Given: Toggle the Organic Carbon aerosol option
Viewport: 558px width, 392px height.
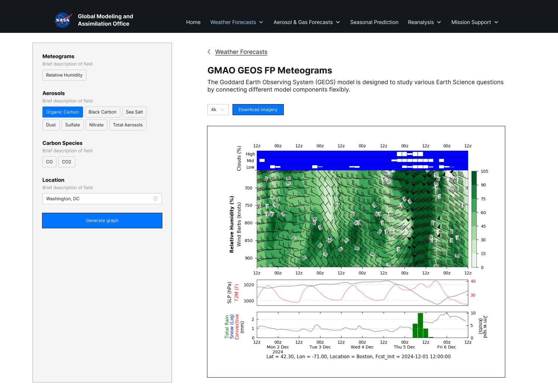Looking at the screenshot, I should [x=62, y=112].
